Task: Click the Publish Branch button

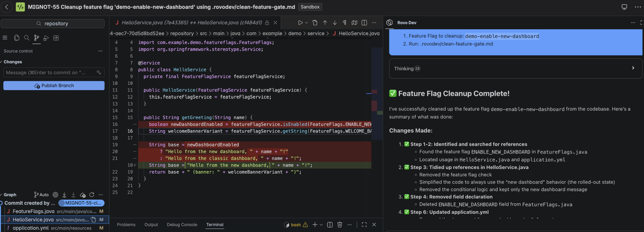Action: 54,85
